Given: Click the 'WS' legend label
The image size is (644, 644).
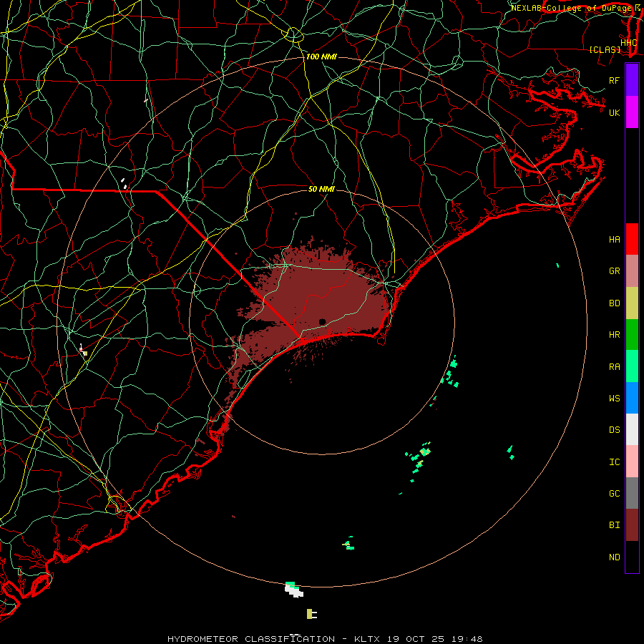Looking at the screenshot, I should 614,399.
